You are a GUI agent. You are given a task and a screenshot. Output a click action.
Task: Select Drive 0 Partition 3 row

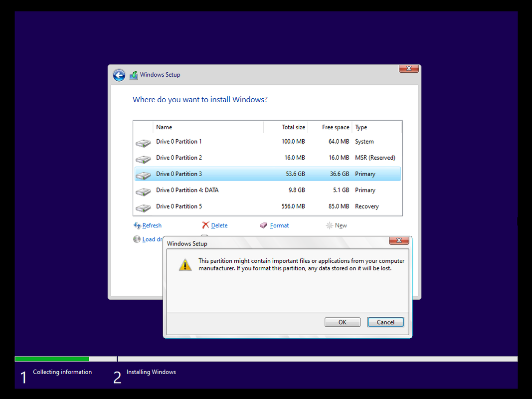(x=267, y=174)
